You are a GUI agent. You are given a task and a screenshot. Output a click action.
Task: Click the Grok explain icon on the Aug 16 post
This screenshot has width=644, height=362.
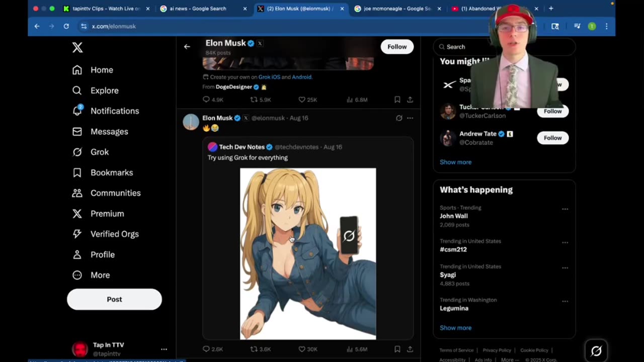click(x=399, y=118)
